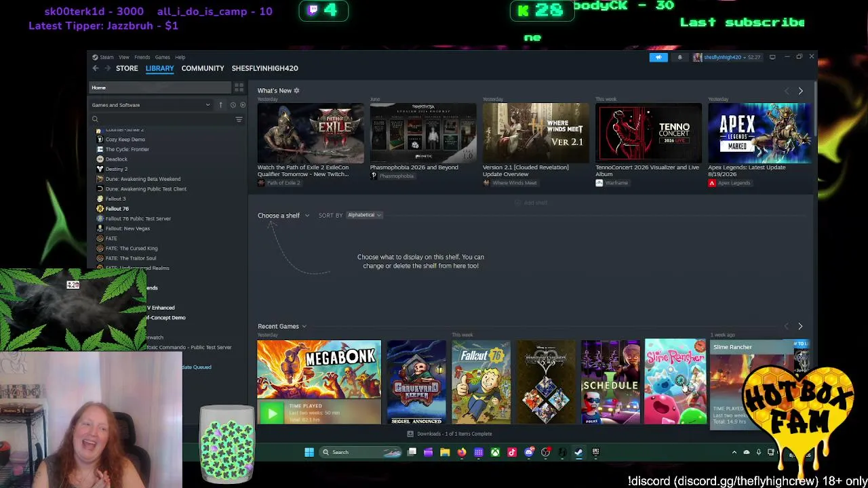Launch Firefox from the taskbar
Image resolution: width=868 pixels, height=488 pixels.
click(462, 452)
